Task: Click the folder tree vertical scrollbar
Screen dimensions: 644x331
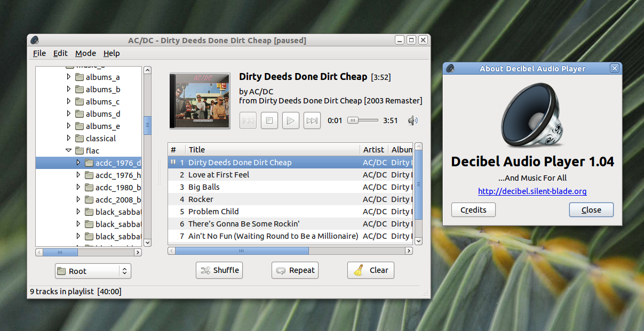Action: click(x=147, y=156)
